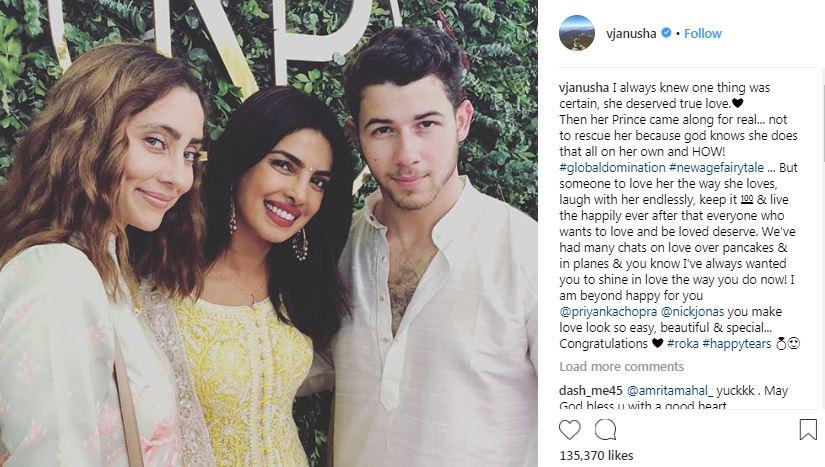
Task: View the 135,370 likes list
Action: 596,455
